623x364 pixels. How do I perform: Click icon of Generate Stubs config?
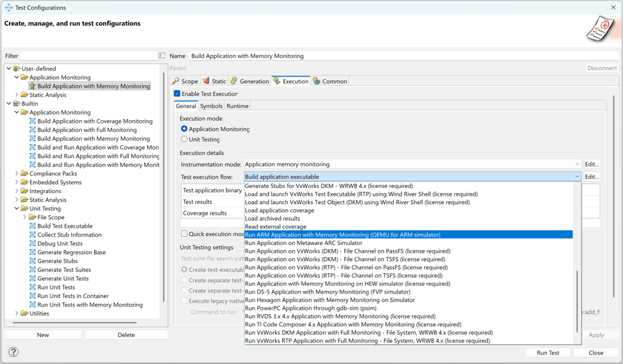click(x=33, y=261)
